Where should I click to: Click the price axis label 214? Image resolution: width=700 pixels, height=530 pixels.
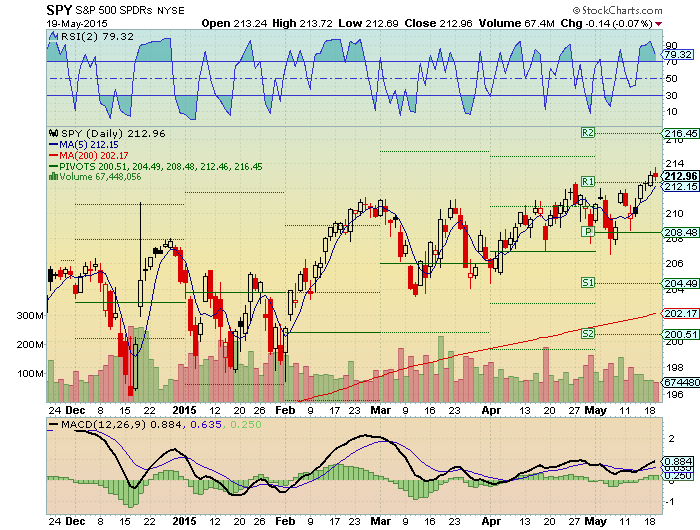(674, 163)
